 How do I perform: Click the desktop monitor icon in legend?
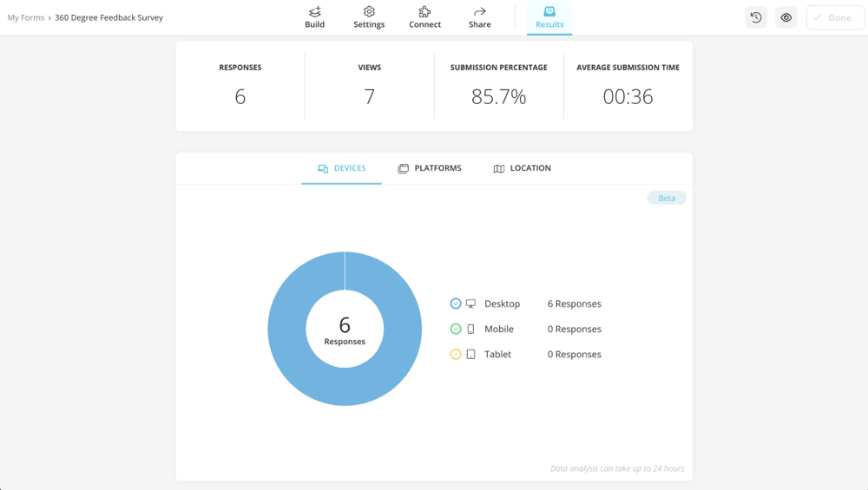coord(470,304)
